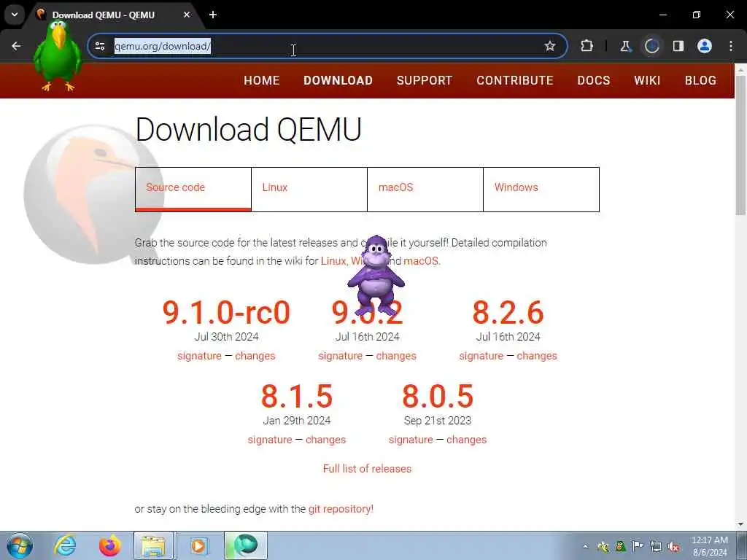Download version 9.1.0-rc0 source
This screenshot has height=560, width=747.
(x=226, y=313)
